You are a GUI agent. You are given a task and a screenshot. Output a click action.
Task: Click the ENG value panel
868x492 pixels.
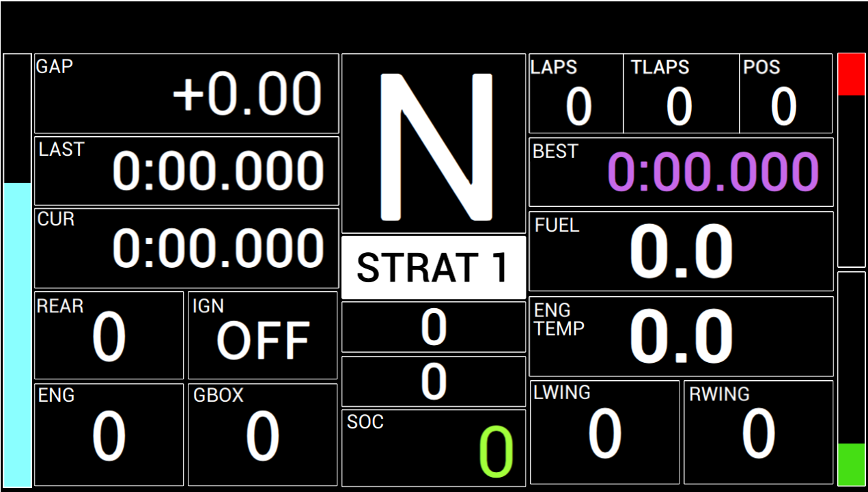tap(109, 435)
